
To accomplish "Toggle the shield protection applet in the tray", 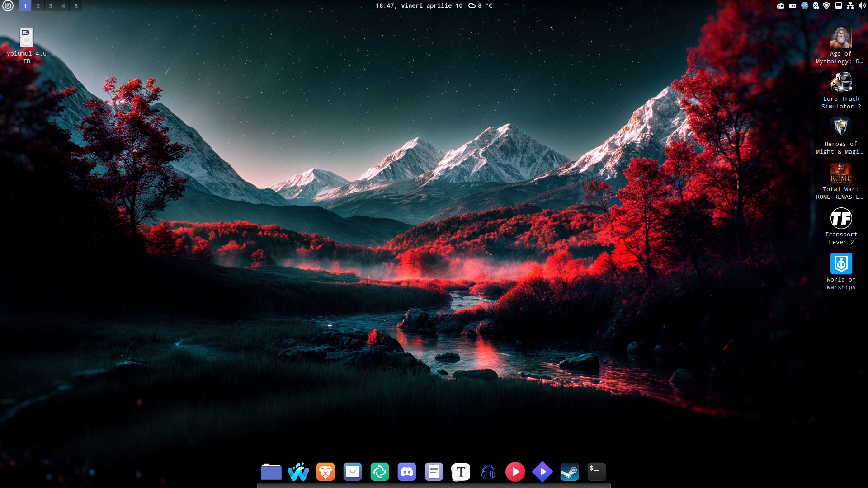I will point(827,6).
